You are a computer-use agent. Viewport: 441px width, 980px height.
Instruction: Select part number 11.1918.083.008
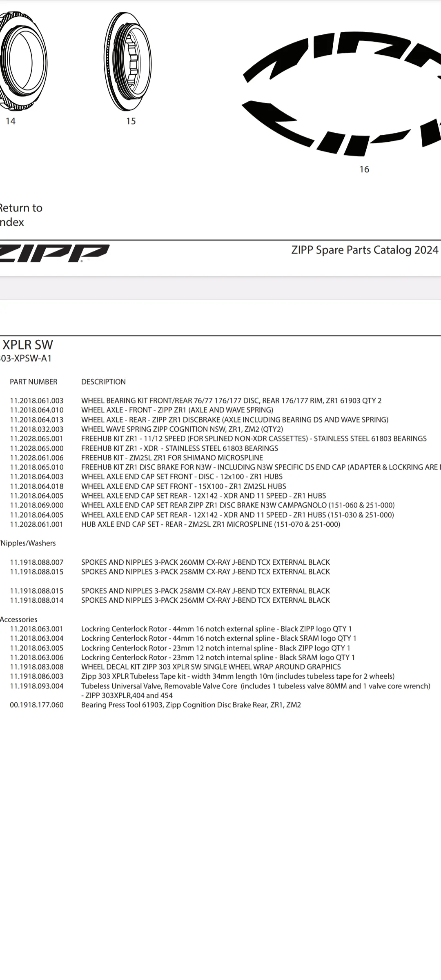pos(37,667)
